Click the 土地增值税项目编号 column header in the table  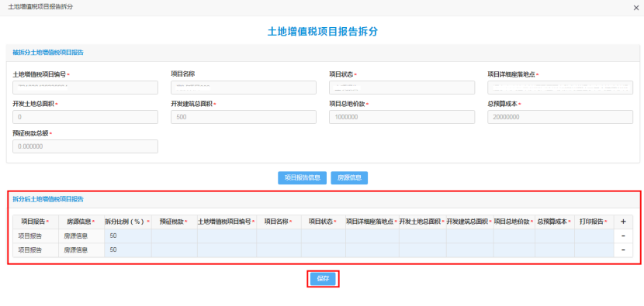click(227, 222)
